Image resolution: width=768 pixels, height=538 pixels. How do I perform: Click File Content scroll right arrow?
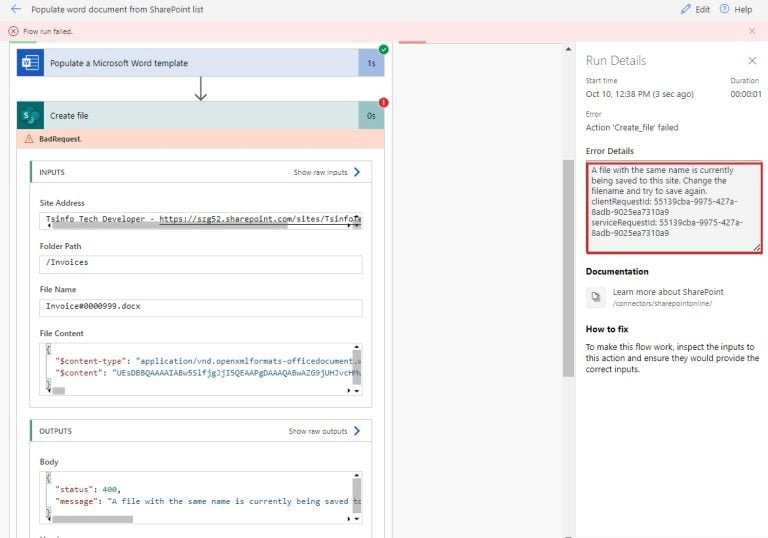tap(349, 391)
